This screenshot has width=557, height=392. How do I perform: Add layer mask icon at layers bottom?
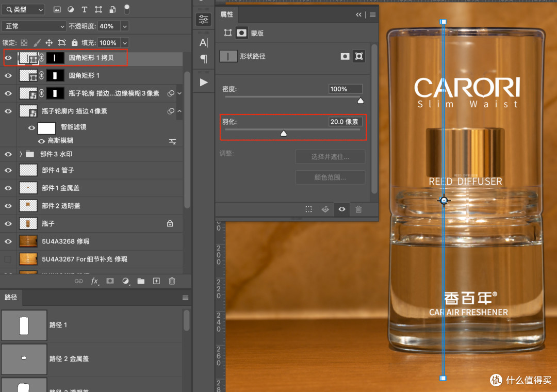(x=110, y=281)
